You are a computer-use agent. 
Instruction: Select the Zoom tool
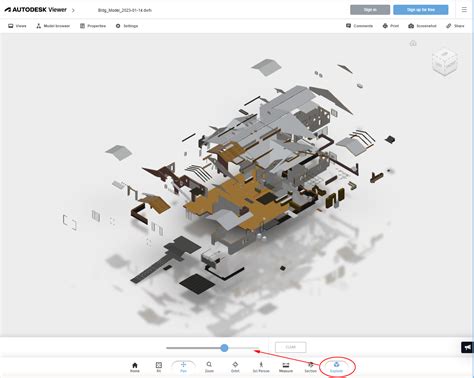click(x=209, y=367)
